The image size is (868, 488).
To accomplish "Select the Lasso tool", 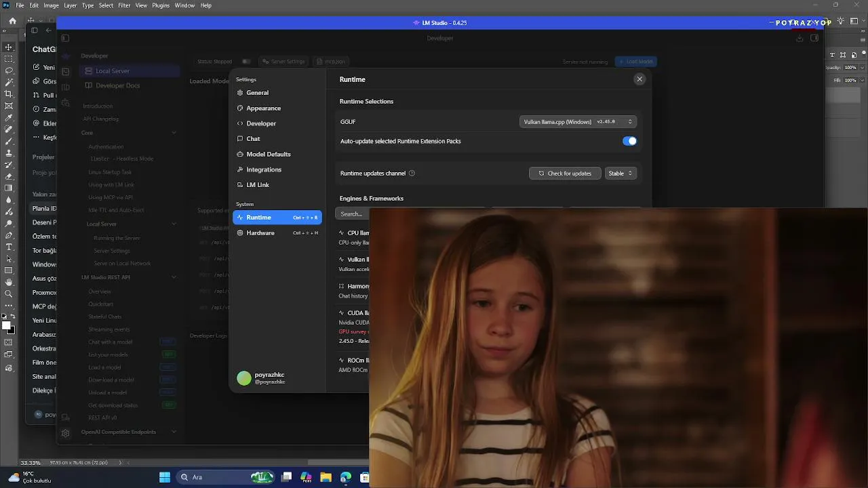I will 9,70.
